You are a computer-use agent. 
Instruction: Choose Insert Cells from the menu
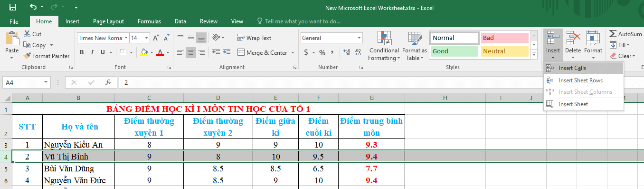(584, 68)
